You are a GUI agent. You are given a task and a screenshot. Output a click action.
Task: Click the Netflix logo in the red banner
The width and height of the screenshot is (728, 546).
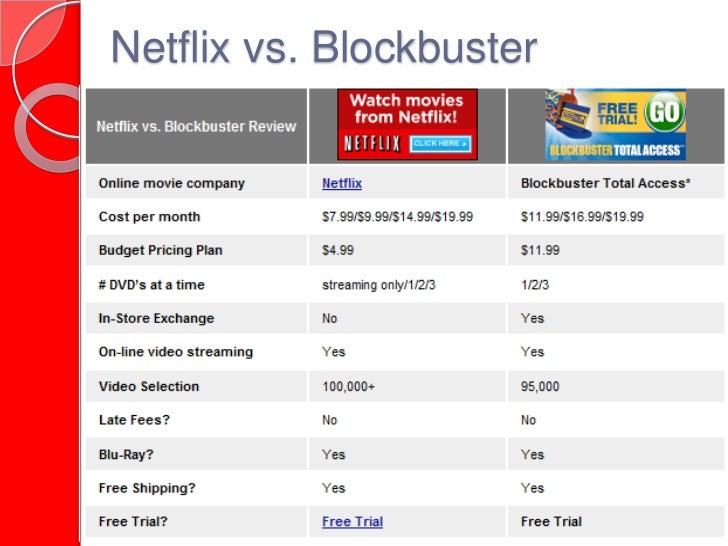[x=372, y=144]
